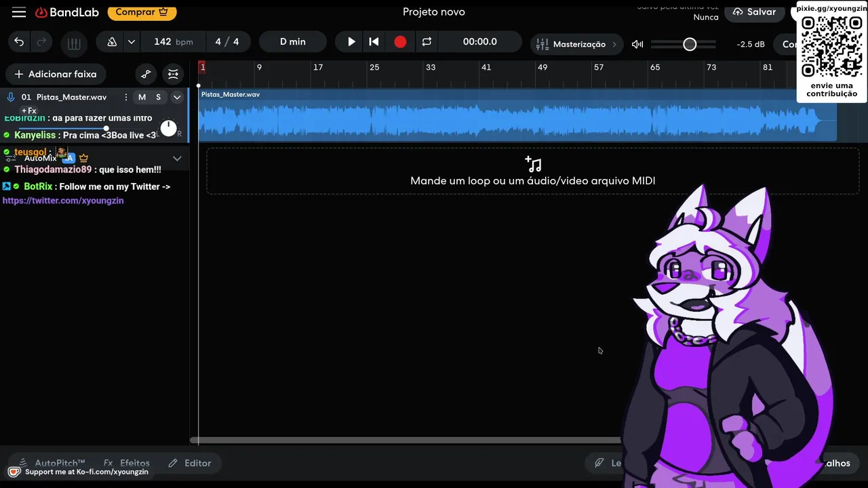The image size is (868, 488).
Task: Start playback with the play button
Action: click(351, 42)
